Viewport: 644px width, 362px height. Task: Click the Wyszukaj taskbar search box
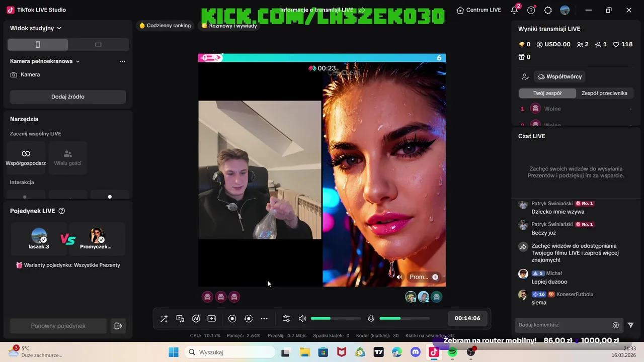[229, 352]
